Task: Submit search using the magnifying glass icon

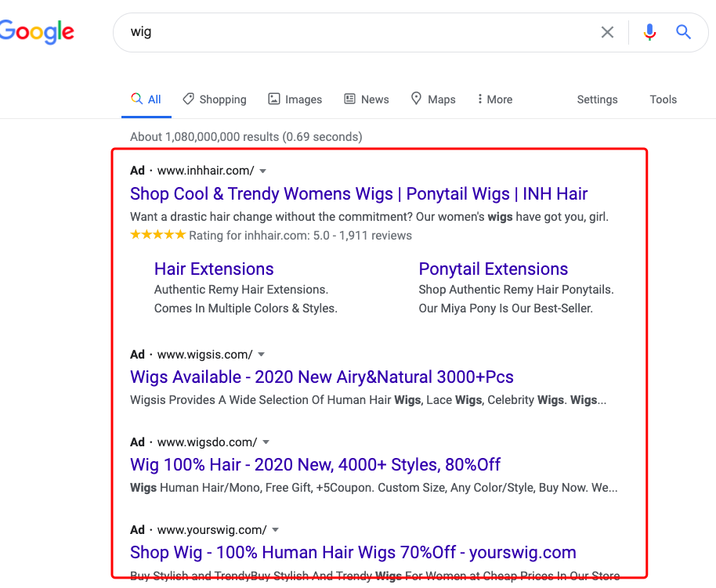Action: pos(683,32)
